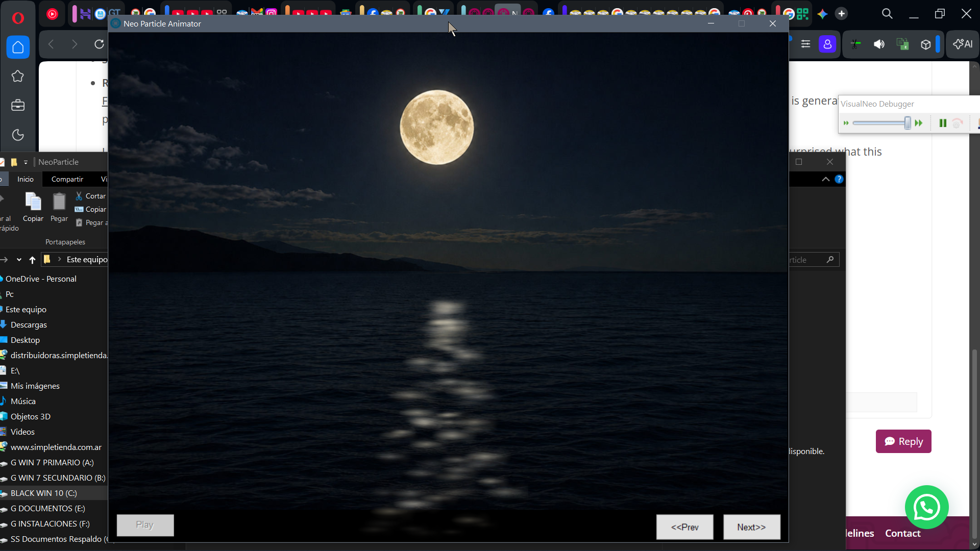
Task: Open the extensions cube icon
Action: tap(926, 44)
